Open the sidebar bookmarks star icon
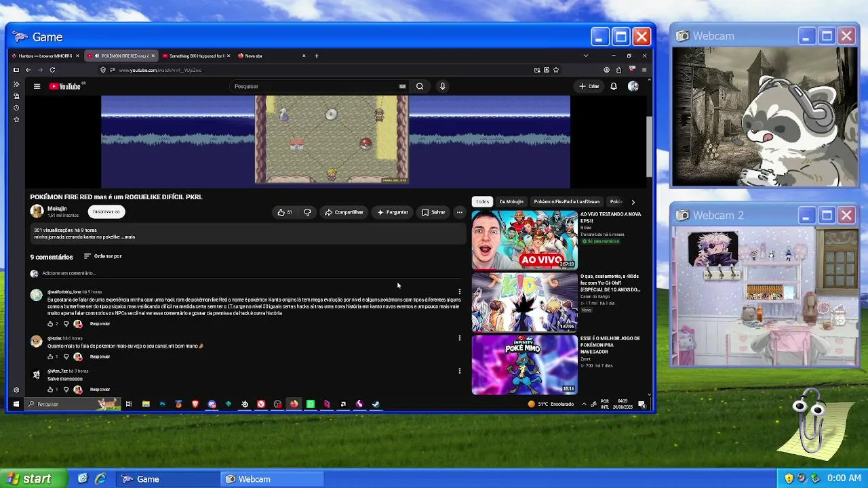Viewport: 868px width, 488px height. [16, 120]
